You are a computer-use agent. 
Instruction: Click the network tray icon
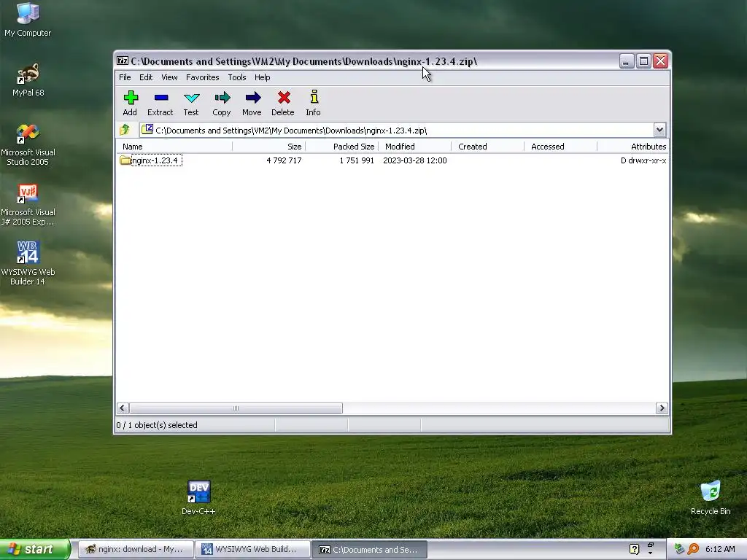click(679, 549)
